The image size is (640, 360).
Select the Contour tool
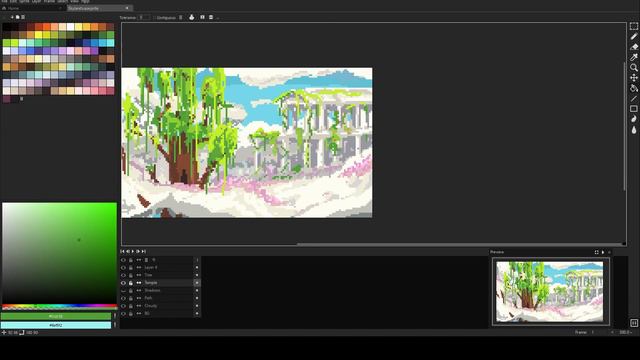[x=633, y=119]
